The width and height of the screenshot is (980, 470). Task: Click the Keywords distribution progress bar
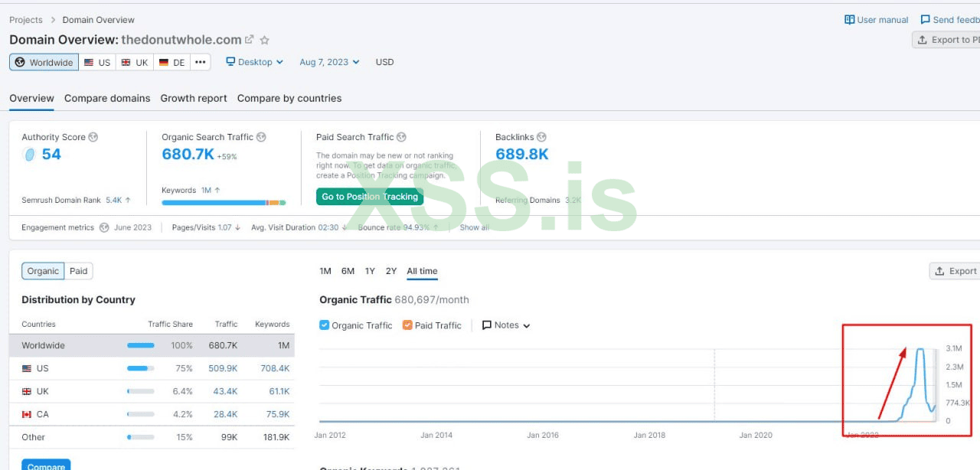(224, 203)
